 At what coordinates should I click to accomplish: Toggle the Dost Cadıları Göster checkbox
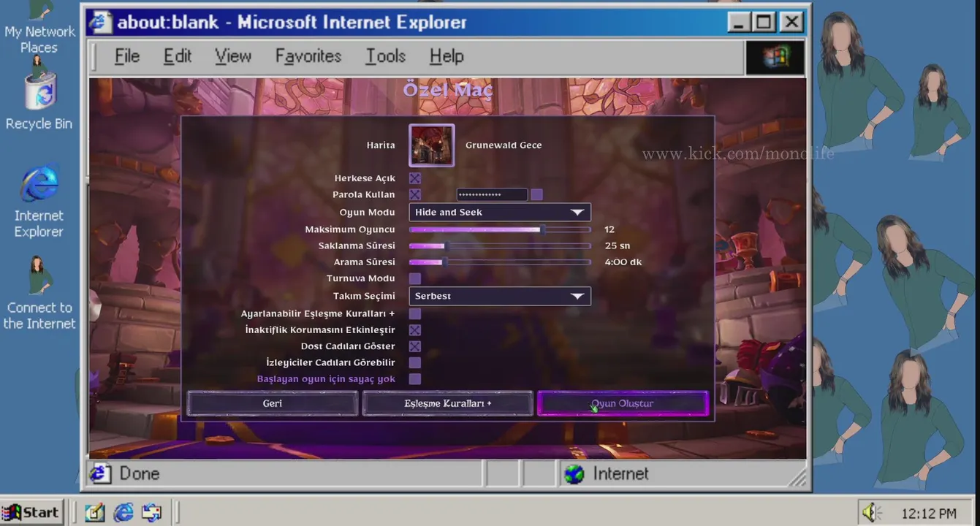415,346
